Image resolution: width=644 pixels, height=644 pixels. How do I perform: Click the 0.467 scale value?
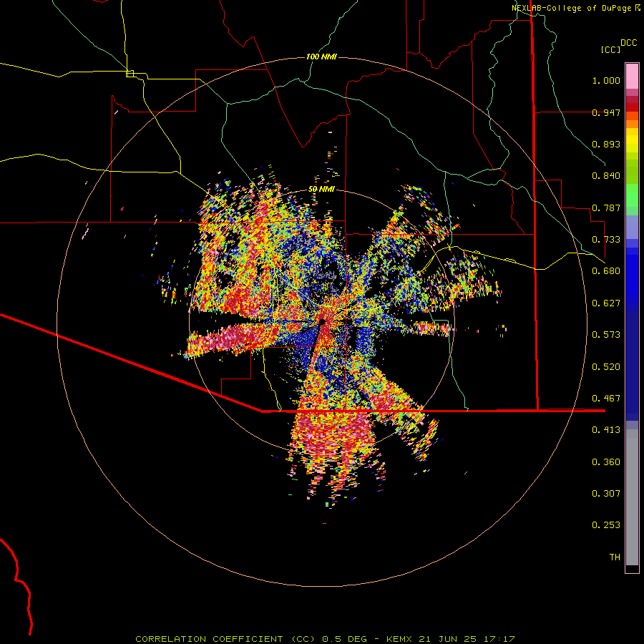(x=606, y=399)
